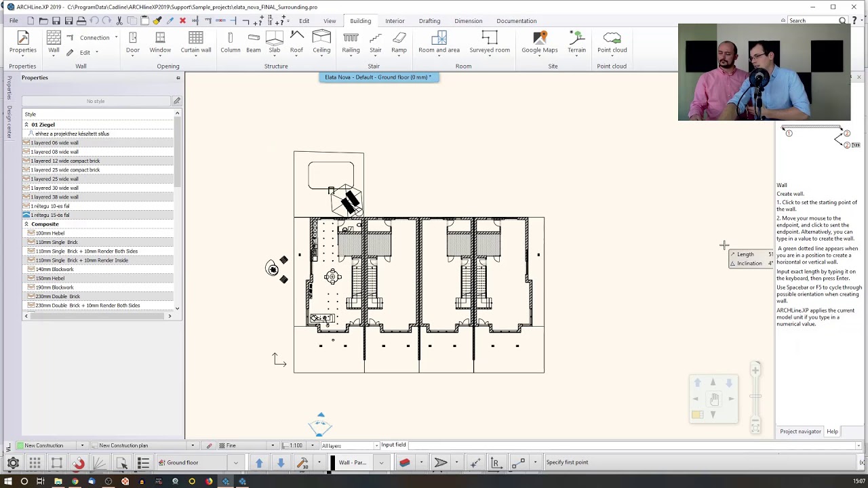Open the Design center side tab
The width and height of the screenshot is (868, 488).
pyautogui.click(x=9, y=122)
